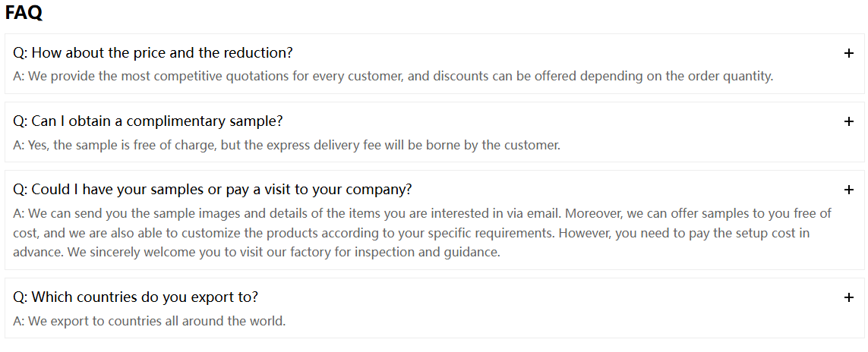Click the answer mentioning setup cost in advance
This screenshot has width=868, height=352.
pyautogui.click(x=422, y=233)
